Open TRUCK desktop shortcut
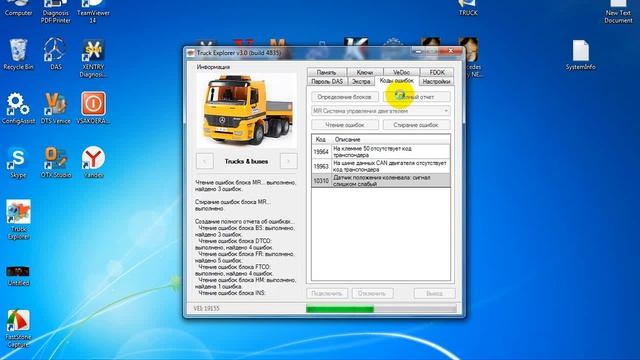This screenshot has height=360, width=640. tap(468, 8)
